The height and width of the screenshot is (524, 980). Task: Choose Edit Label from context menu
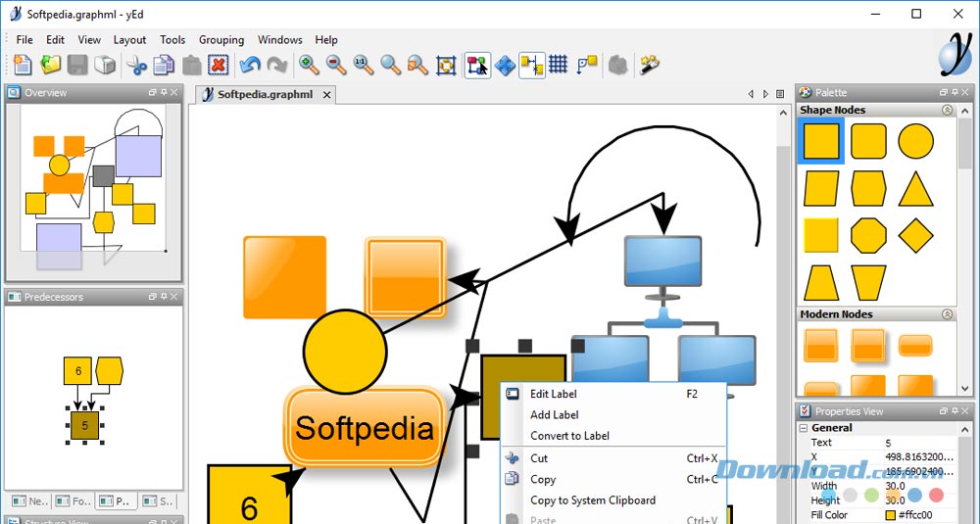pos(553,394)
